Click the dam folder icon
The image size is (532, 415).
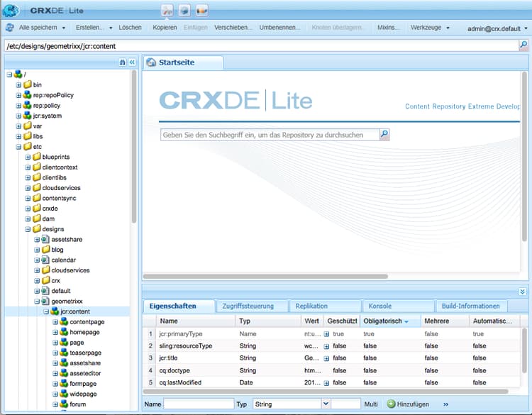point(37,218)
